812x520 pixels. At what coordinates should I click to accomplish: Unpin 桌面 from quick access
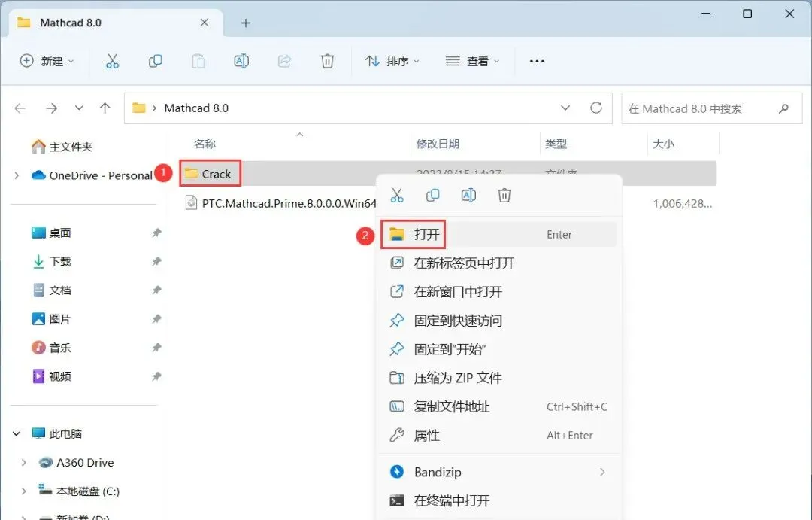[156, 233]
